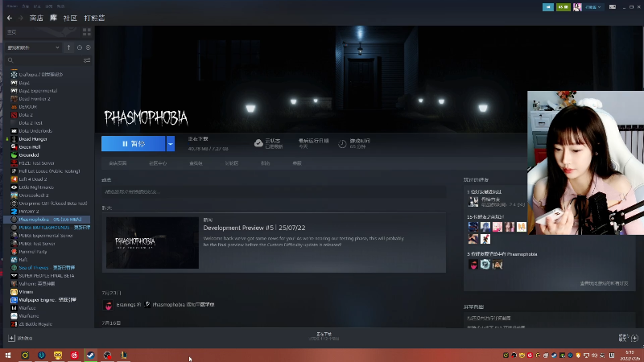
Task: Select DayZ Experimental in the game list
Action: [x=38, y=91]
